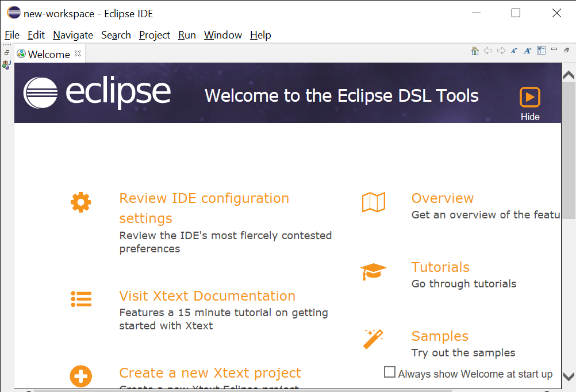Open Review IDE configuration settings link

click(204, 208)
